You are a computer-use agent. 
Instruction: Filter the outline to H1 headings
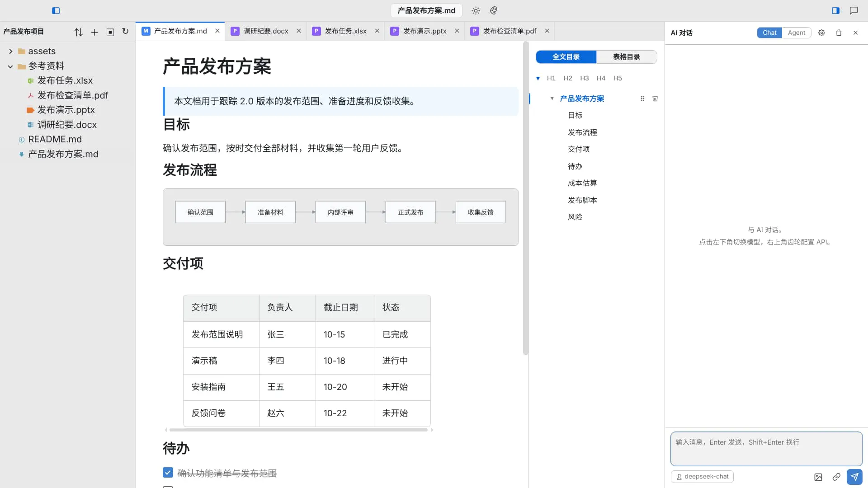tap(551, 78)
